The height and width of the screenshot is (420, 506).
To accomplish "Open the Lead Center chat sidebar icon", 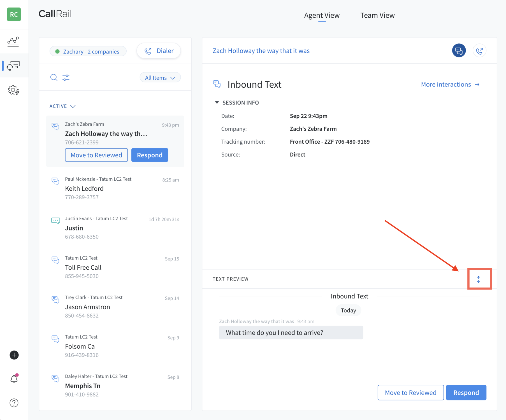I will click(13, 66).
